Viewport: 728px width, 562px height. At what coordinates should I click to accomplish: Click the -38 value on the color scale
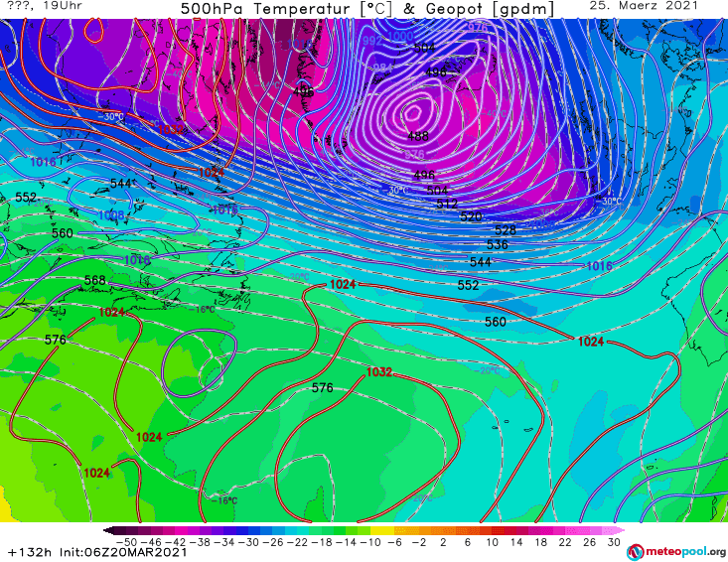point(200,542)
